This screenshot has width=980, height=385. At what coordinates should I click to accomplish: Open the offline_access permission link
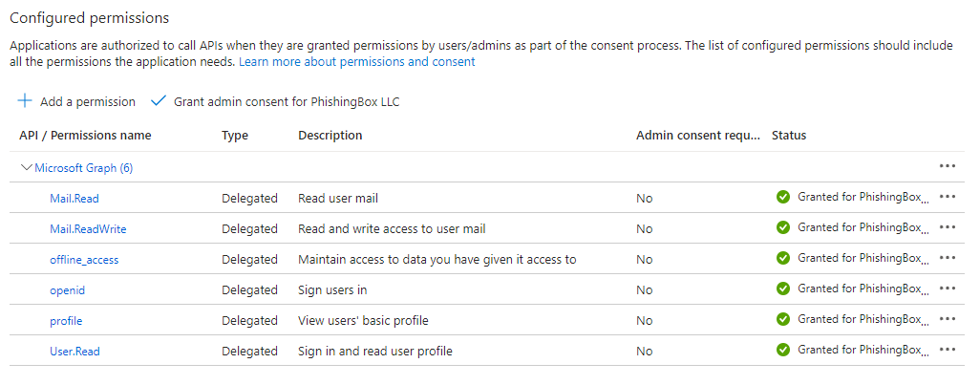point(84,260)
